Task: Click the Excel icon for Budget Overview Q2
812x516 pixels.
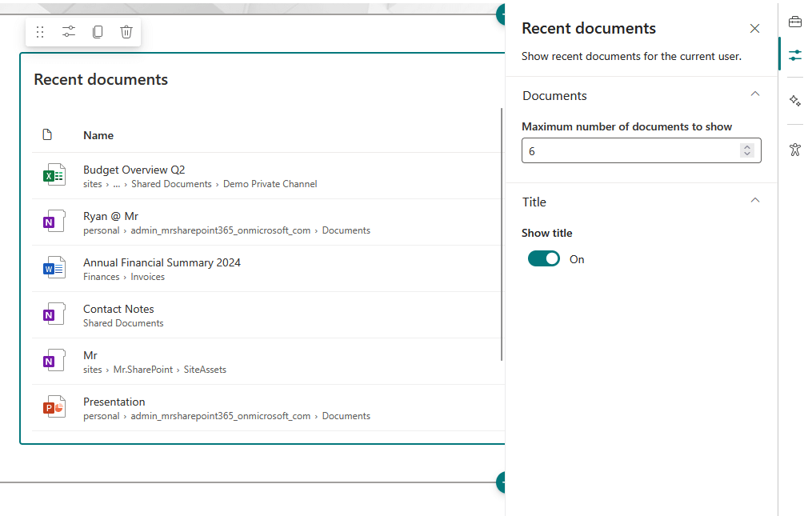Action: (x=54, y=175)
